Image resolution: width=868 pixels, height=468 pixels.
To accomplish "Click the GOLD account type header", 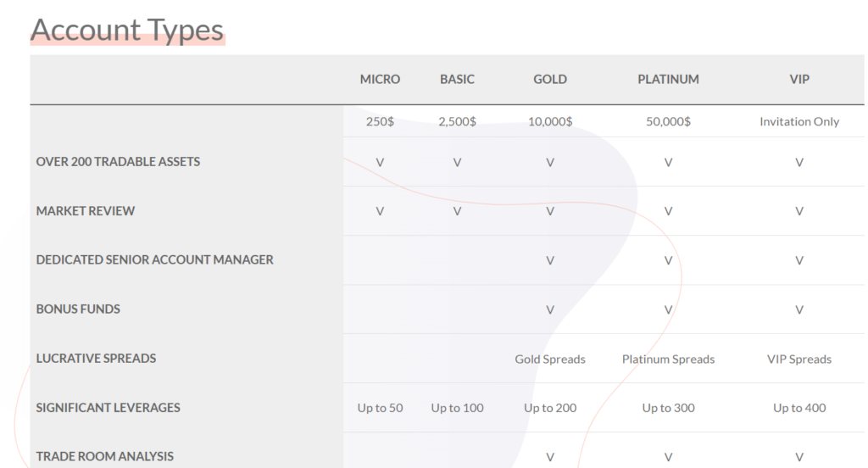I will pos(550,79).
